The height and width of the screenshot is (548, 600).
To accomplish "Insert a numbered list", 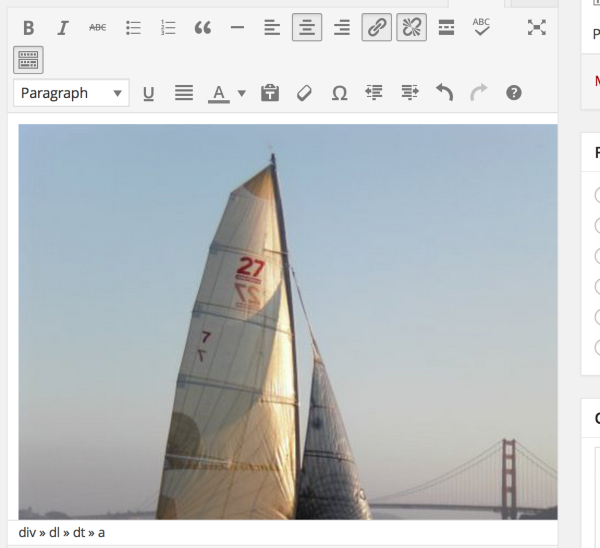I will (x=168, y=28).
